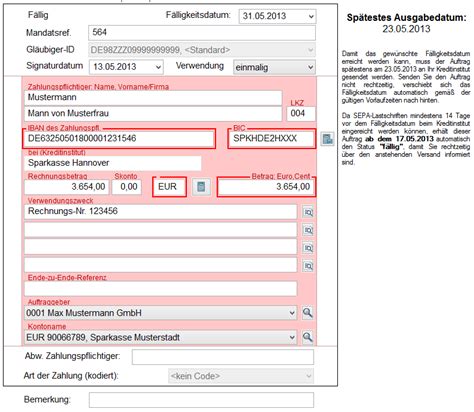This screenshot has height=412, width=474.
Task: Click magnifier icon next to Kontoname dropdown
Action: [x=308, y=337]
